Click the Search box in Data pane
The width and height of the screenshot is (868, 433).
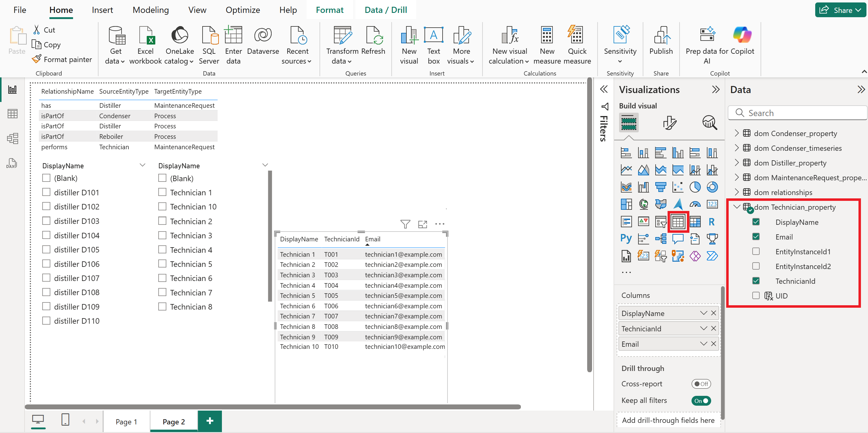pyautogui.click(x=798, y=113)
